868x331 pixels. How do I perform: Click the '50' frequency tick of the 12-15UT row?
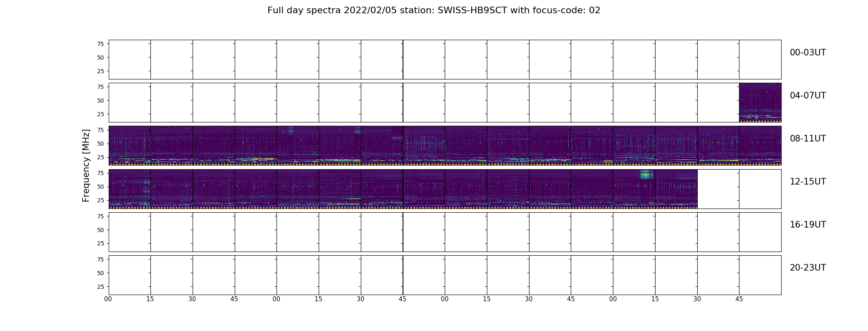(100, 187)
